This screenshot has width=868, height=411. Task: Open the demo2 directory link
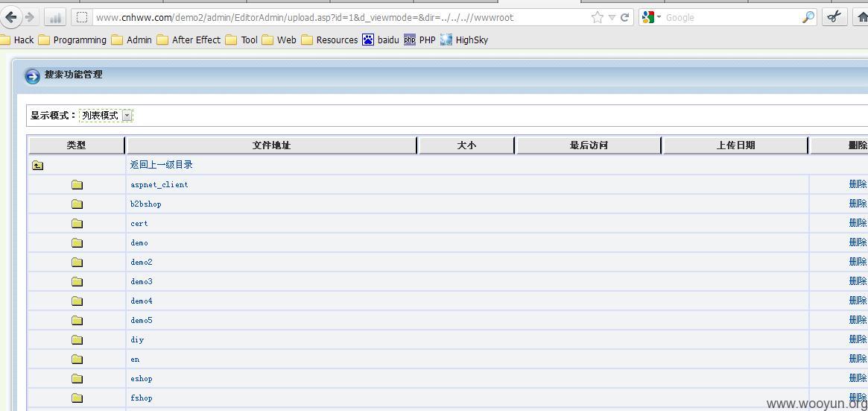[x=142, y=262]
